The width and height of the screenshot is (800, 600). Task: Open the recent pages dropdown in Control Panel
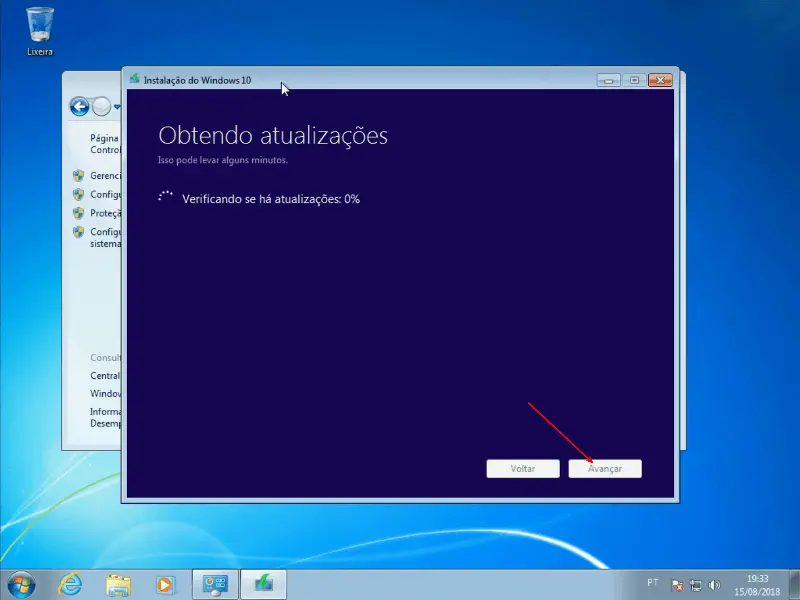point(117,107)
